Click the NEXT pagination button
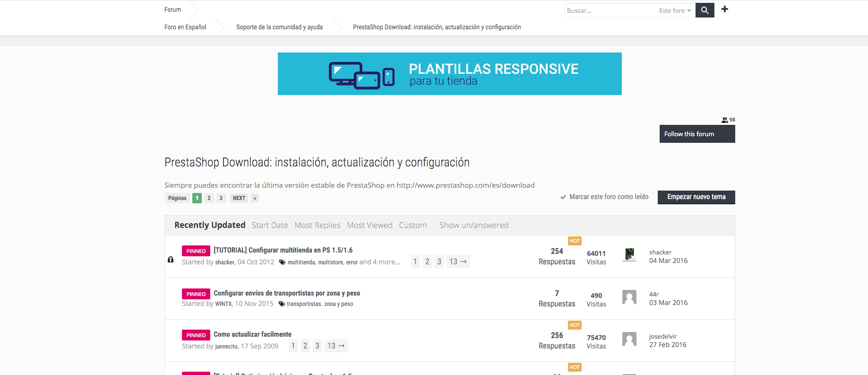 [239, 198]
